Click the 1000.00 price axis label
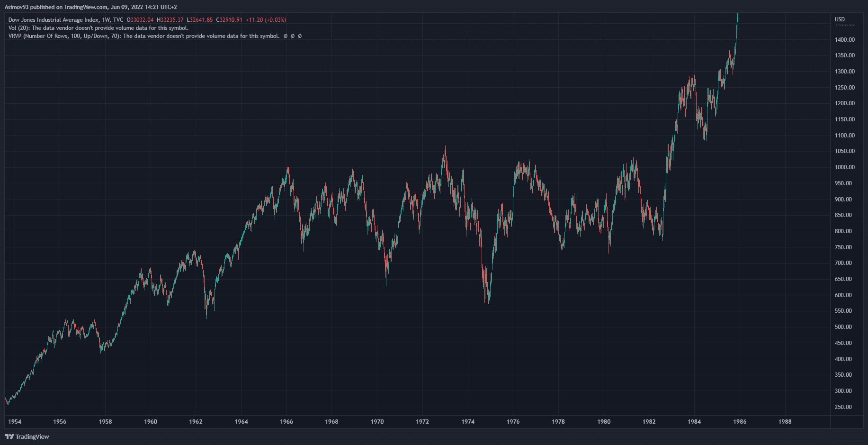868x445 pixels. pyautogui.click(x=845, y=167)
